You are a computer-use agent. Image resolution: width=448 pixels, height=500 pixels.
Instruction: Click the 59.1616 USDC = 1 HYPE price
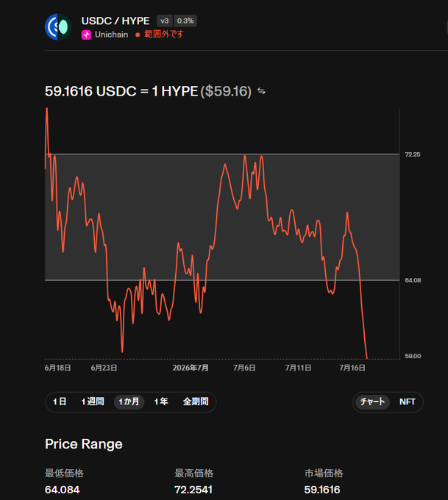point(121,91)
